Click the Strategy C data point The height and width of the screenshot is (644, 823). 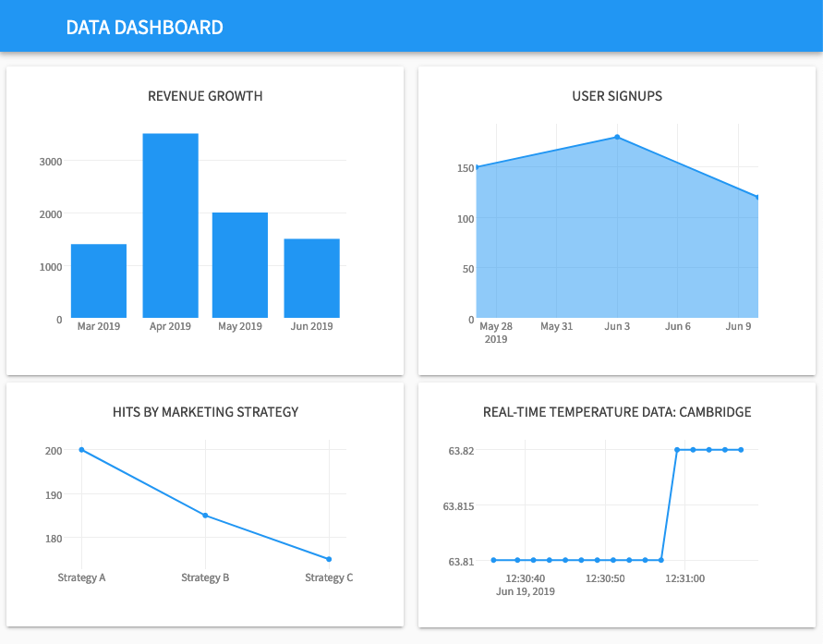tap(329, 558)
